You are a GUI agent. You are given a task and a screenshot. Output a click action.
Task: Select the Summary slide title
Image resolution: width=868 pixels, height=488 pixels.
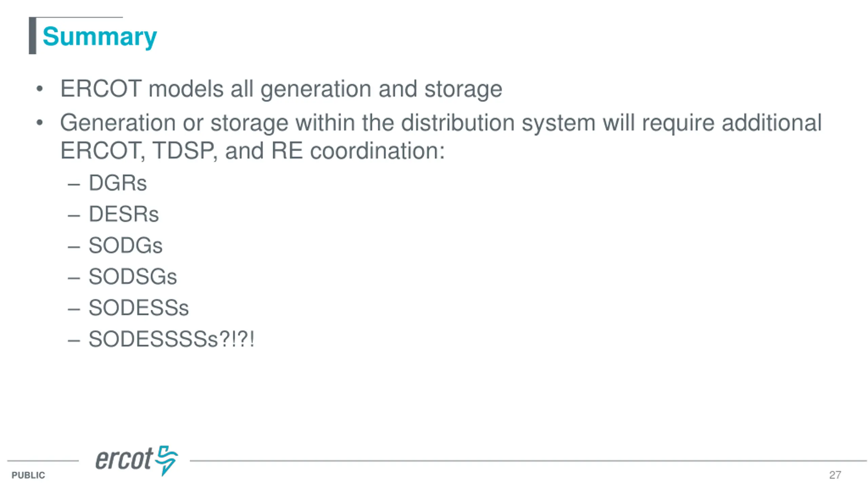(100, 37)
